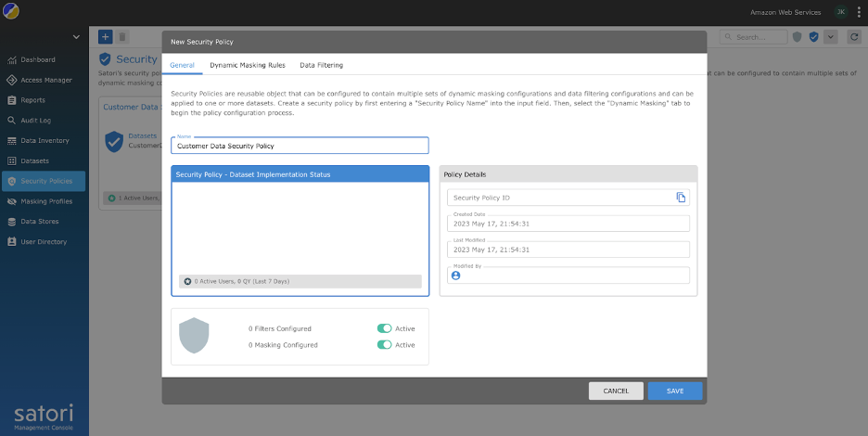Click the Satori logo icon at top left
Viewport: 868px width, 436px height.
tap(10, 11)
